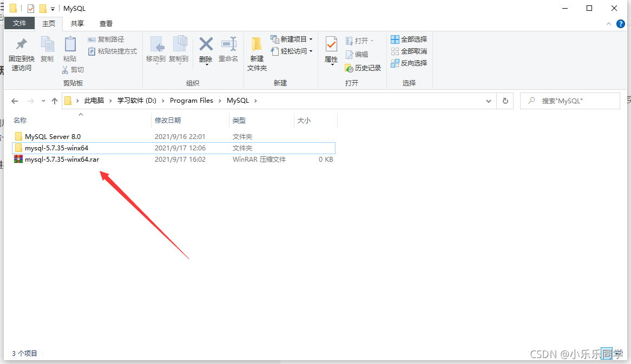Click 此电脑 in address breadcrumb
The width and height of the screenshot is (631, 364).
94,101
